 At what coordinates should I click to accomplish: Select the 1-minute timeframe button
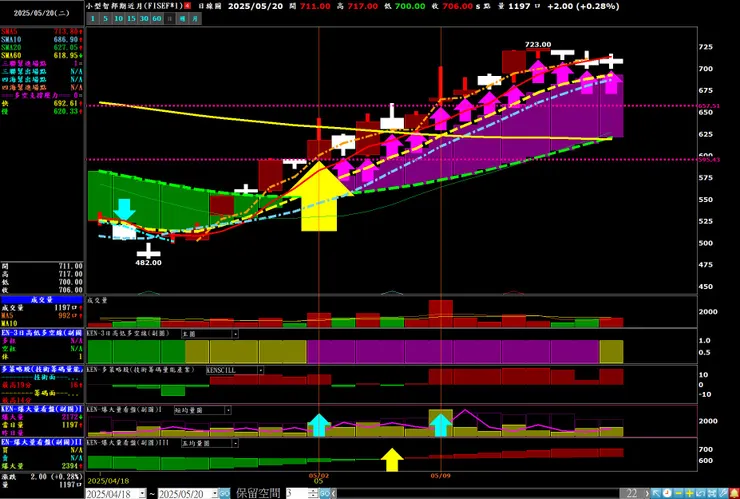tap(92, 18)
